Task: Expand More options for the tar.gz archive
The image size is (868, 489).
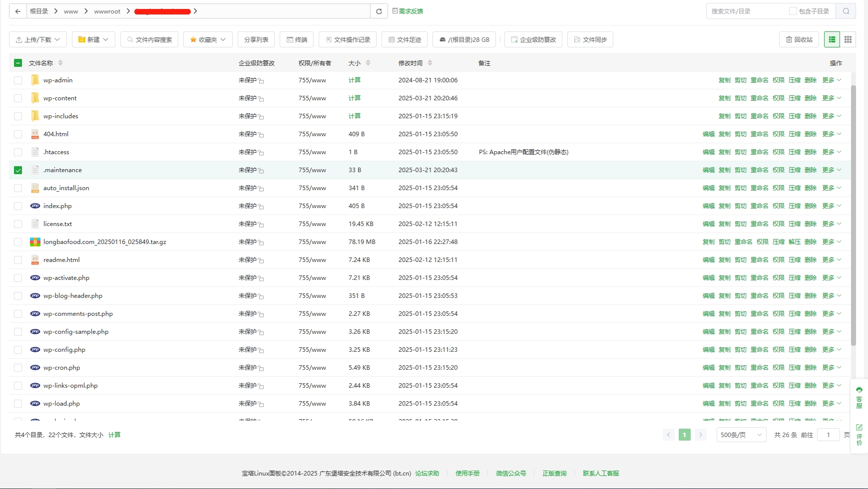Action: 832,242
